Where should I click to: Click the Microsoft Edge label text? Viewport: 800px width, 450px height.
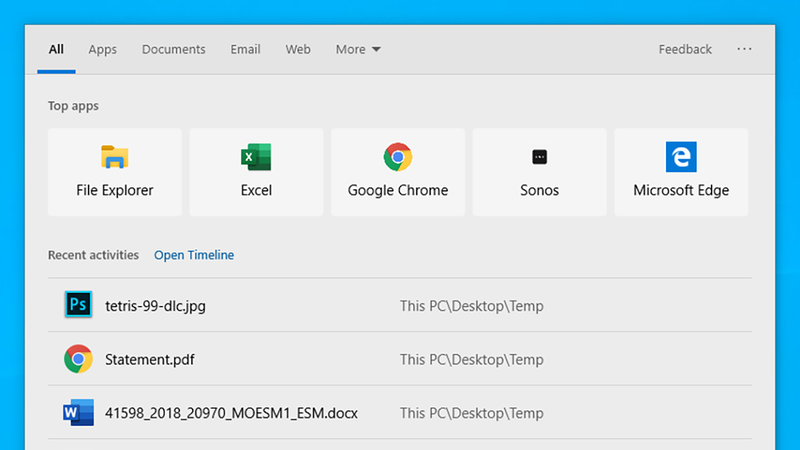681,190
